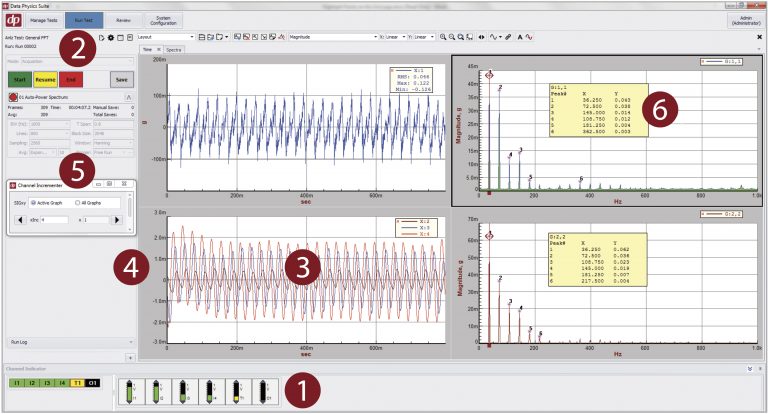Click the link icon in graph toolbar

[508, 37]
